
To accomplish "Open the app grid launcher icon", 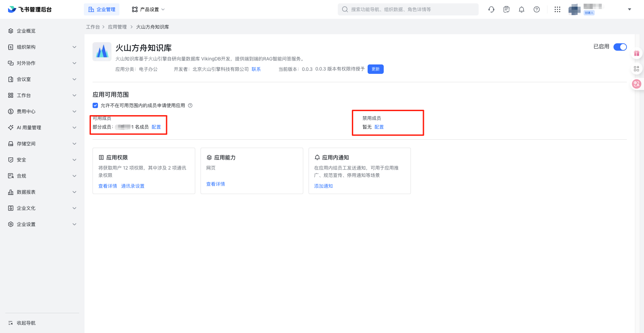I will tap(557, 9).
